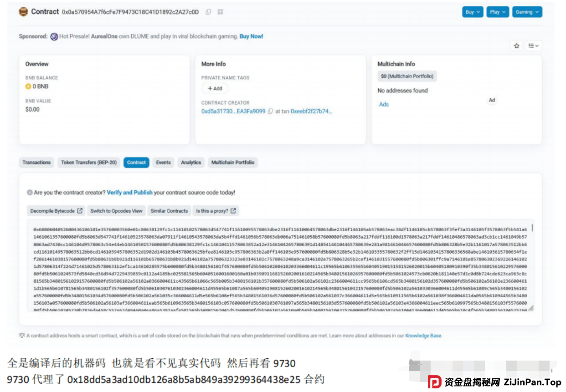Open the Buy dropdown menu

[473, 12]
